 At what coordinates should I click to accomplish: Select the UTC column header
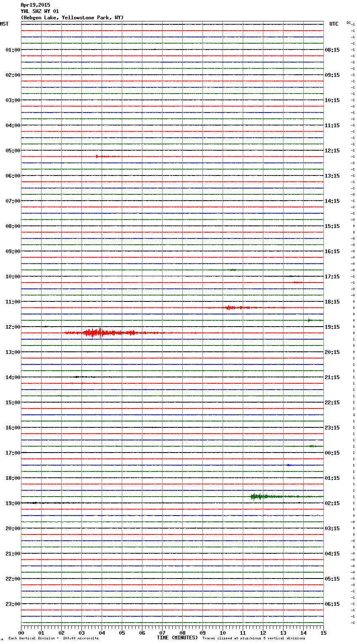point(334,24)
